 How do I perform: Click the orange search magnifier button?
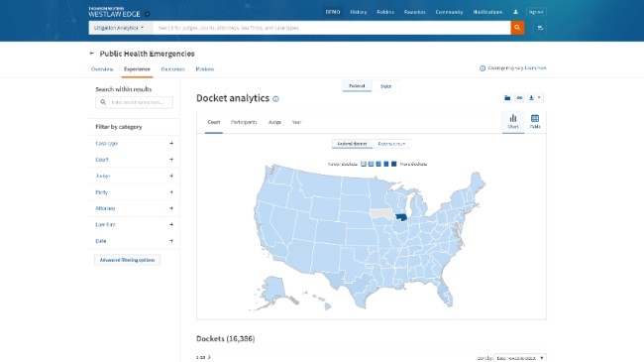point(517,28)
